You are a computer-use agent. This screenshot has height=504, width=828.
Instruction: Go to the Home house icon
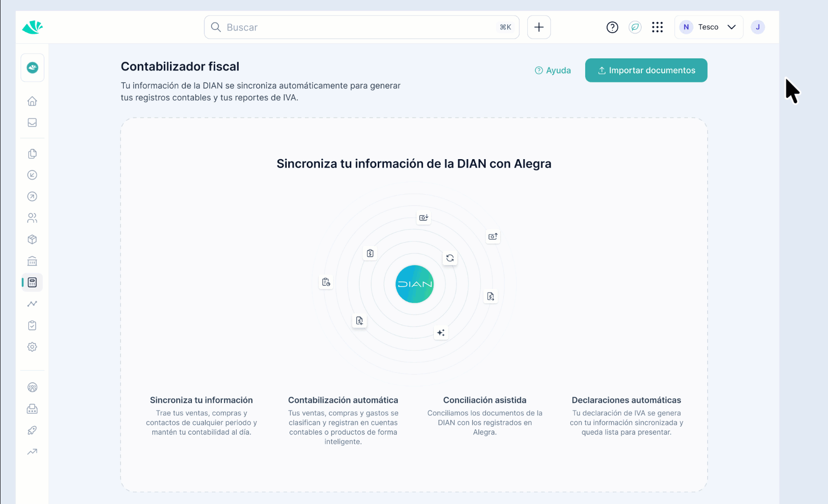click(32, 101)
